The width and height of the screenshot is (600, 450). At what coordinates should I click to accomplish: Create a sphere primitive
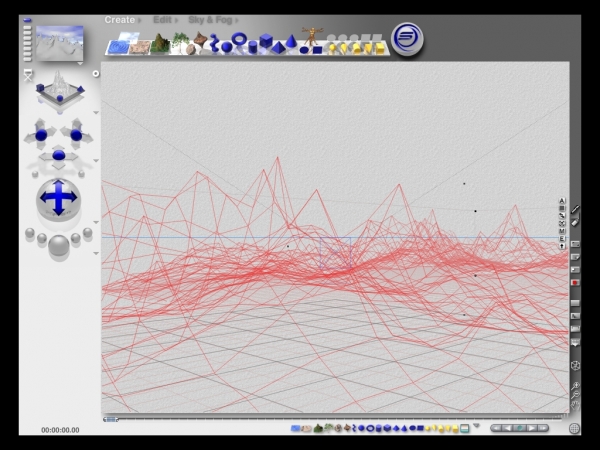(x=227, y=47)
